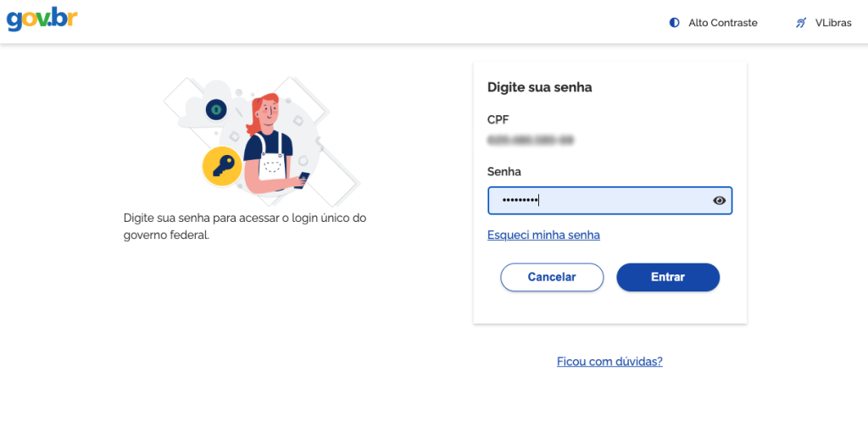The image size is (868, 421).
Task: Focus the Senha password input field
Action: (x=598, y=201)
